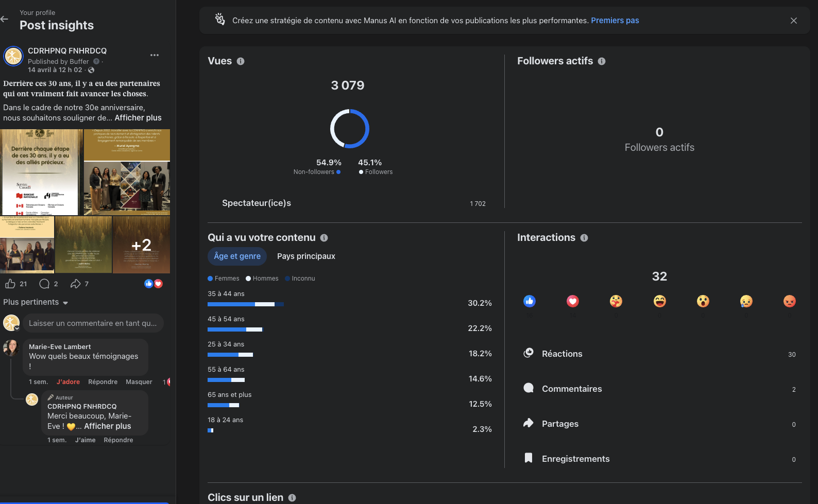The image size is (818, 504).
Task: Open comments via the speech bubble icon
Action: click(x=45, y=284)
